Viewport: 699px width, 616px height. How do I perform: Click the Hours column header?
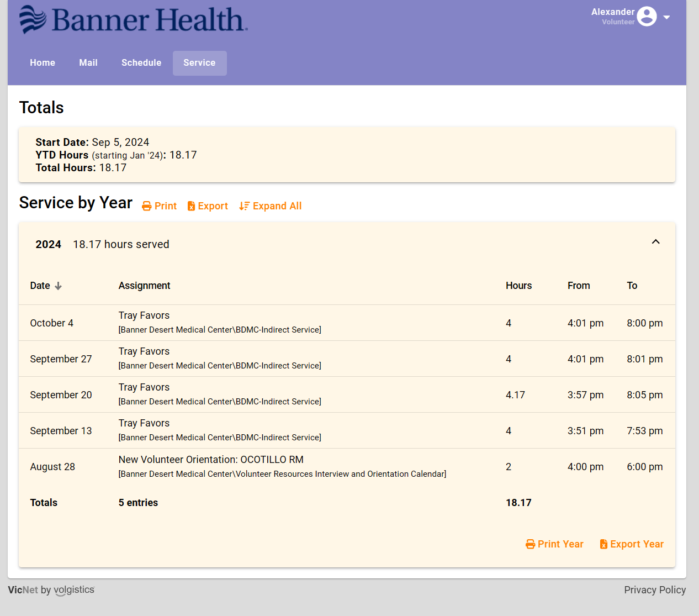[518, 286]
